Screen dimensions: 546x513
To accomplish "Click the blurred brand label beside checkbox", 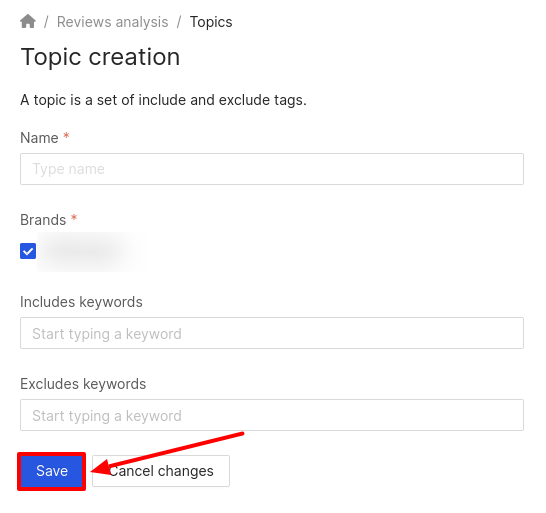I will point(91,251).
